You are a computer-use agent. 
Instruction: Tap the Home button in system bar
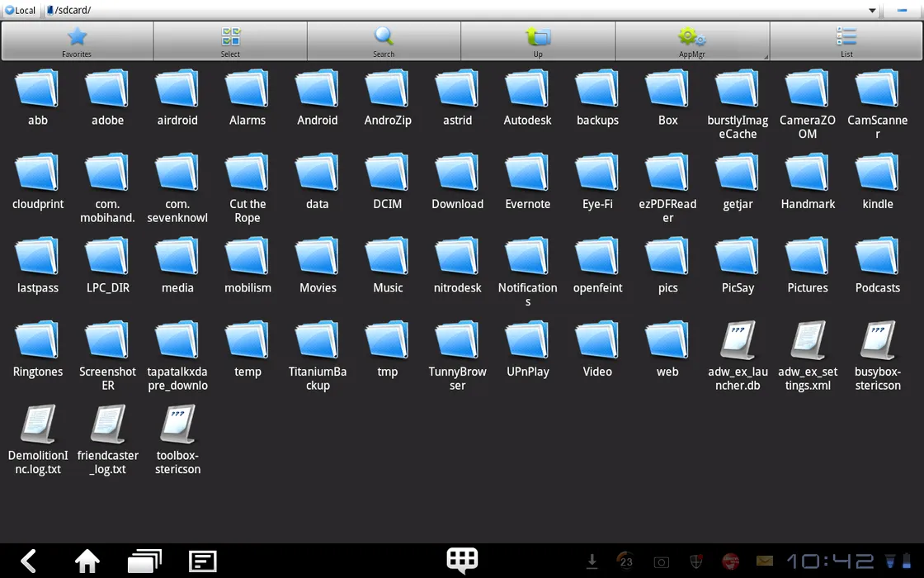(x=87, y=561)
